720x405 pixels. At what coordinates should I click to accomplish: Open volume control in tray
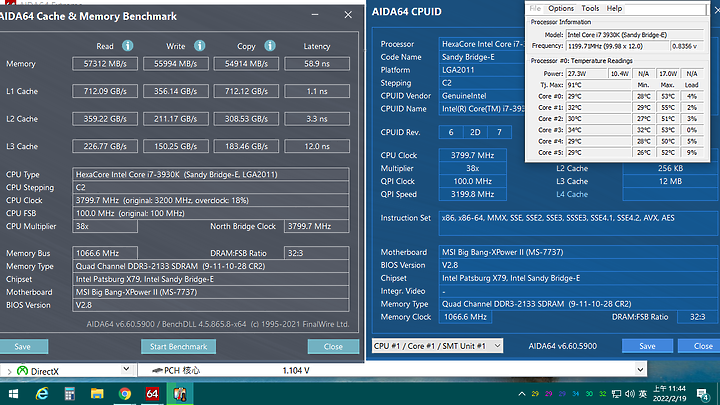click(x=630, y=394)
